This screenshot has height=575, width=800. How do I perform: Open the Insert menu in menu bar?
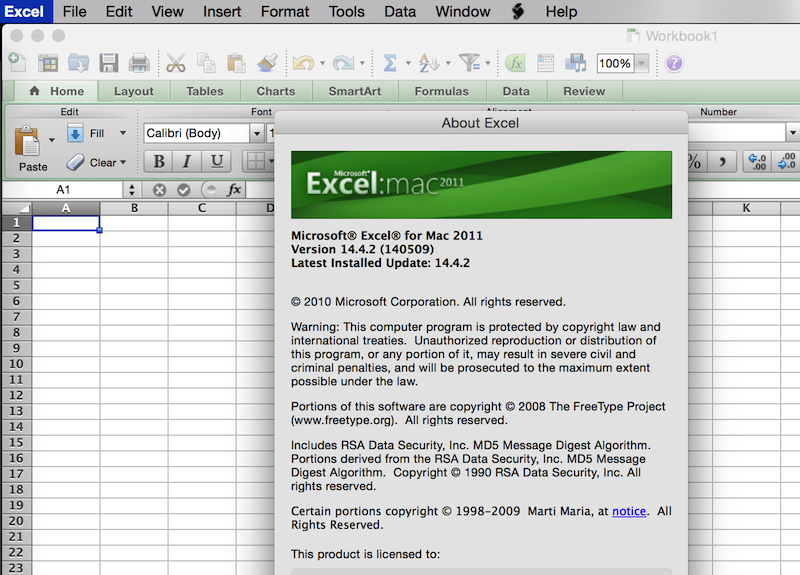pos(222,12)
